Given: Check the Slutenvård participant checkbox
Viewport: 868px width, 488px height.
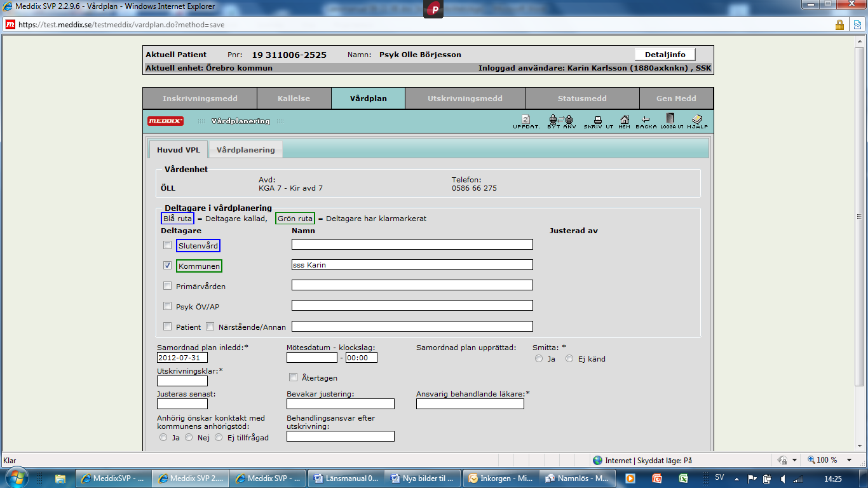Looking at the screenshot, I should click(167, 245).
